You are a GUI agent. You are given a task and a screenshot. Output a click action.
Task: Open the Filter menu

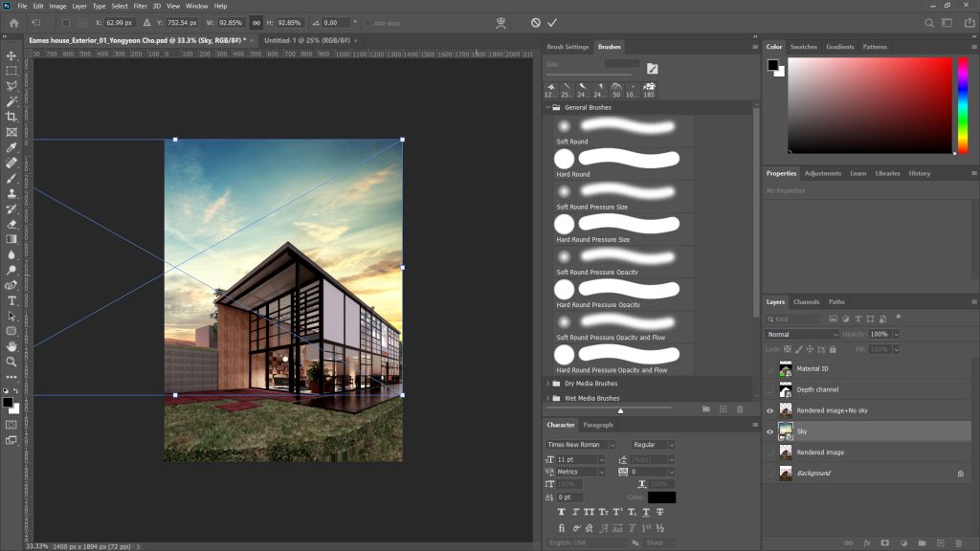click(141, 5)
